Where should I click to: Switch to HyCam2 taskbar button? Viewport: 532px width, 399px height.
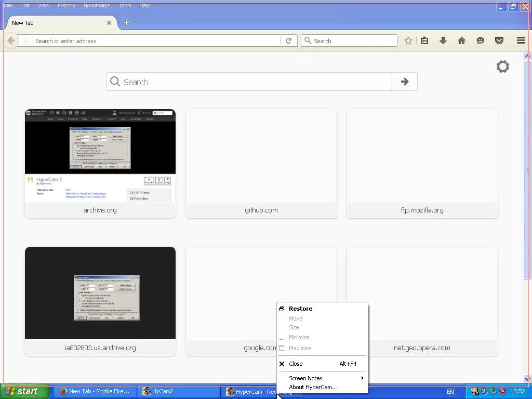pos(179,392)
